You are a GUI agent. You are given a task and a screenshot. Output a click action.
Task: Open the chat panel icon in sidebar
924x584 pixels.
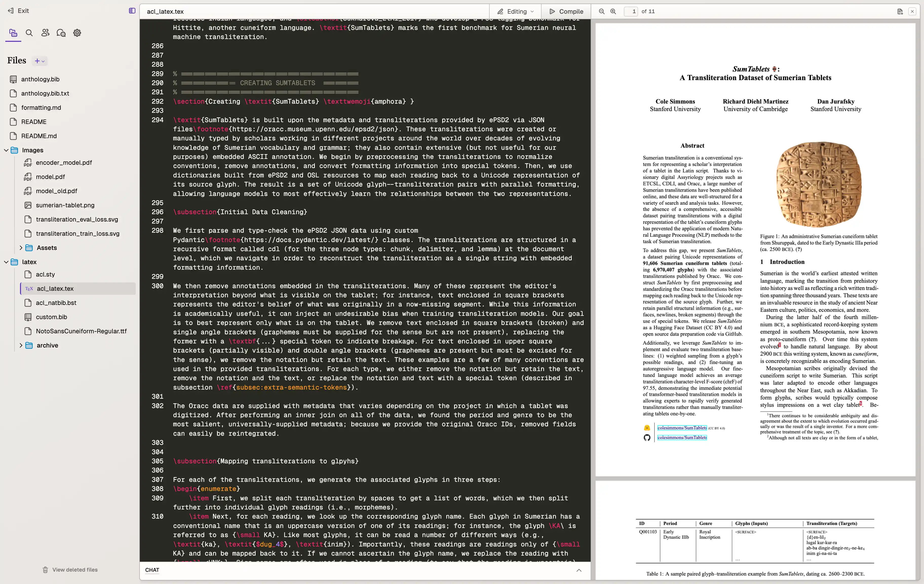(61, 33)
